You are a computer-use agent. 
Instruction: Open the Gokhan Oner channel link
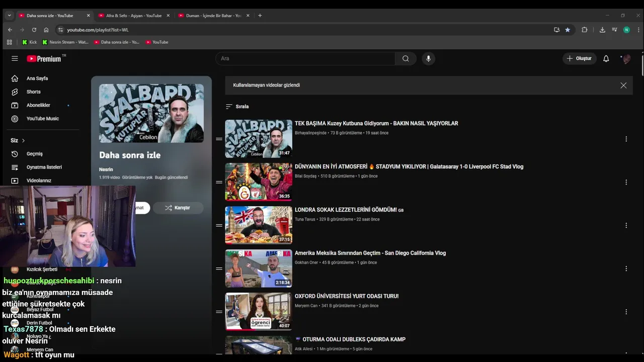(x=306, y=262)
